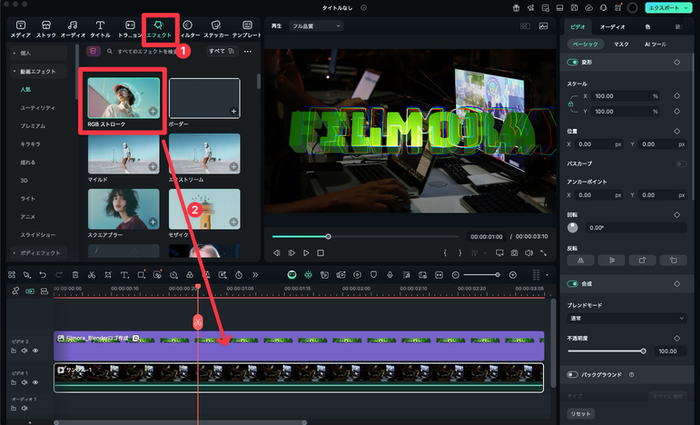The width and height of the screenshot is (700, 425).
Task: Select the scissors split tool
Action: 91,274
